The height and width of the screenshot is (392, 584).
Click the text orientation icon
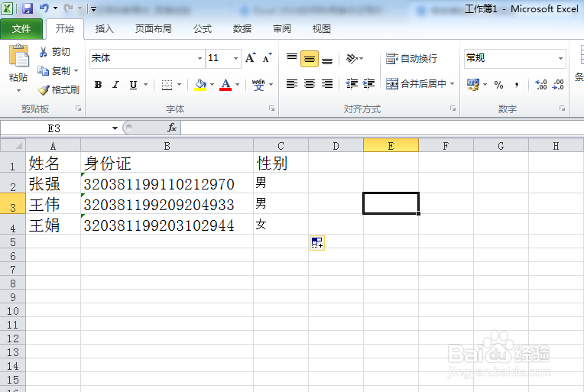tap(352, 58)
